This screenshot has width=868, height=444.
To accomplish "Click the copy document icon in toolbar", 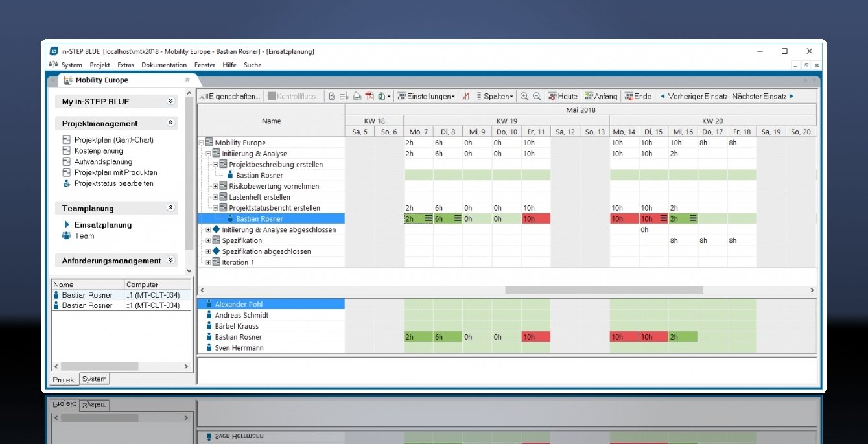I will [x=332, y=97].
